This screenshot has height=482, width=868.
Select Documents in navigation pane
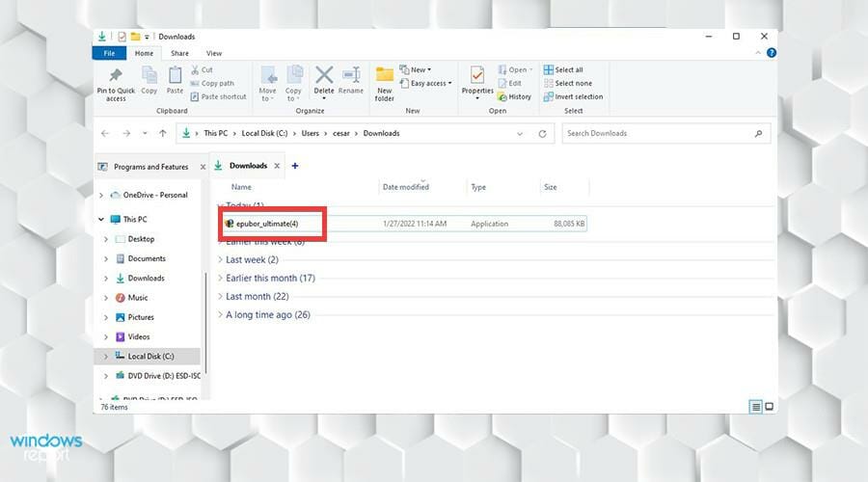click(147, 258)
